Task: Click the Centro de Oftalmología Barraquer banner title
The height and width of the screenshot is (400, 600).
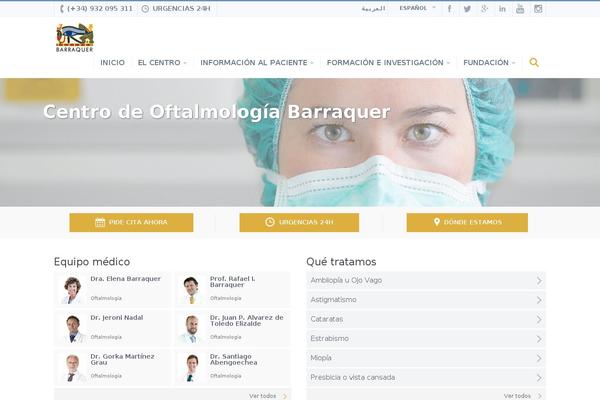Action: coord(217,112)
